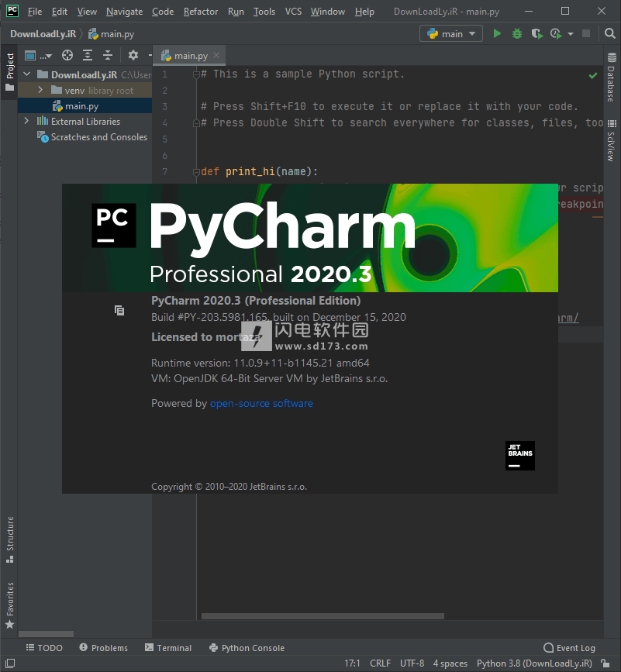Click the Event Log icon
621x672 pixels.
click(x=548, y=648)
